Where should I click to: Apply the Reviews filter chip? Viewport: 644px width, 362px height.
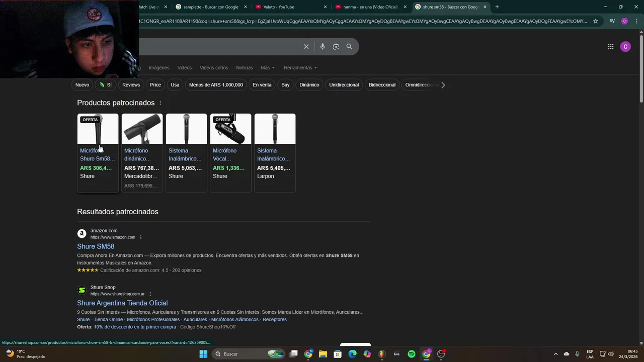coord(131,85)
